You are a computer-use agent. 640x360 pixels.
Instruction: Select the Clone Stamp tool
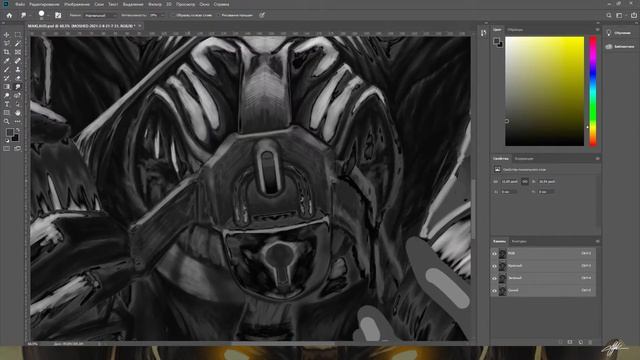point(18,69)
